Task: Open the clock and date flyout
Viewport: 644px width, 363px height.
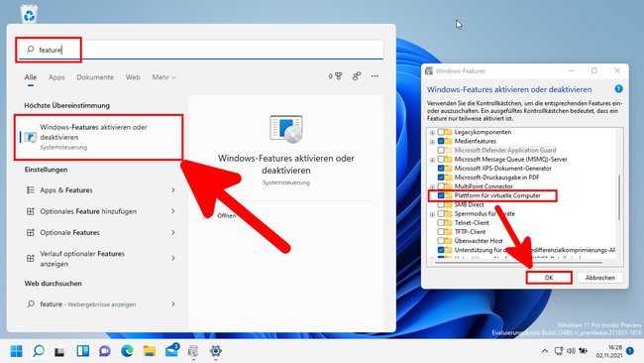Action: pos(609,351)
